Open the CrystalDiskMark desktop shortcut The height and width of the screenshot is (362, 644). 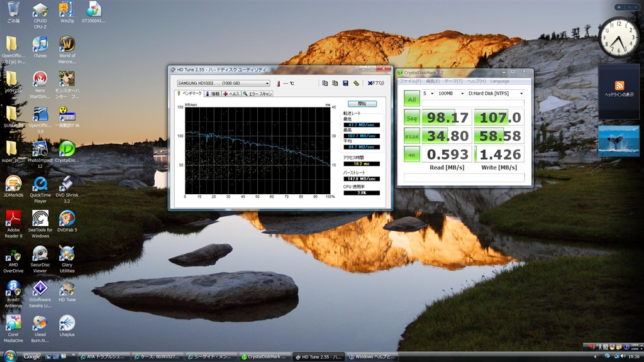click(67, 152)
